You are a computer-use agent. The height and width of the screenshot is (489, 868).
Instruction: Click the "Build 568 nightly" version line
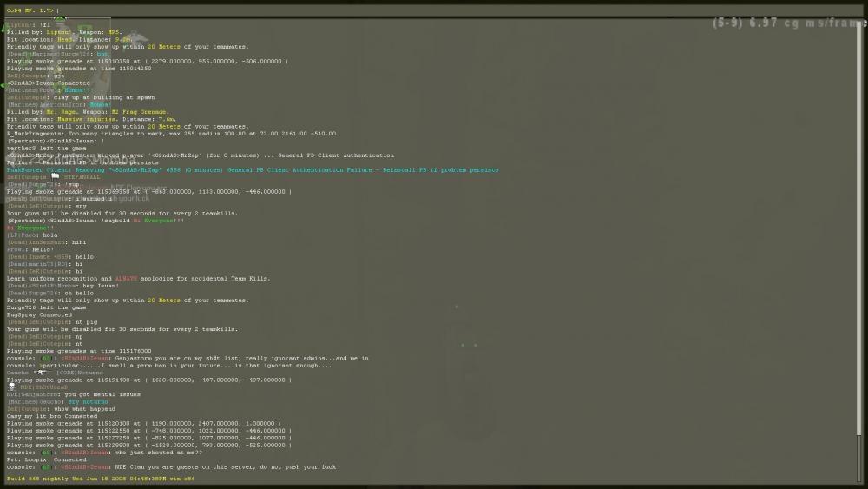pos(101,479)
